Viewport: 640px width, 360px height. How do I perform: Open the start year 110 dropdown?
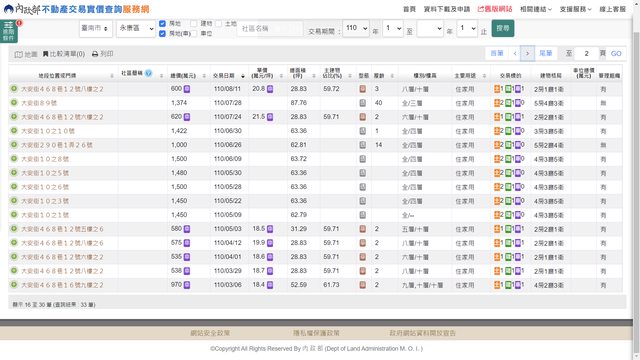(356, 29)
